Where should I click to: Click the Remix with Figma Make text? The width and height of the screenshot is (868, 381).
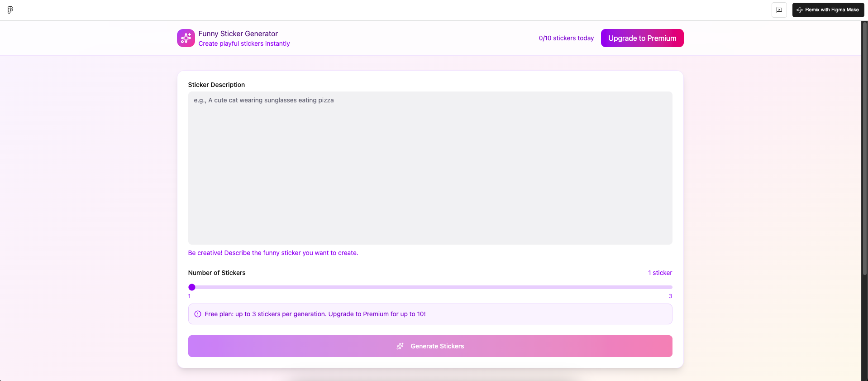pos(832,10)
